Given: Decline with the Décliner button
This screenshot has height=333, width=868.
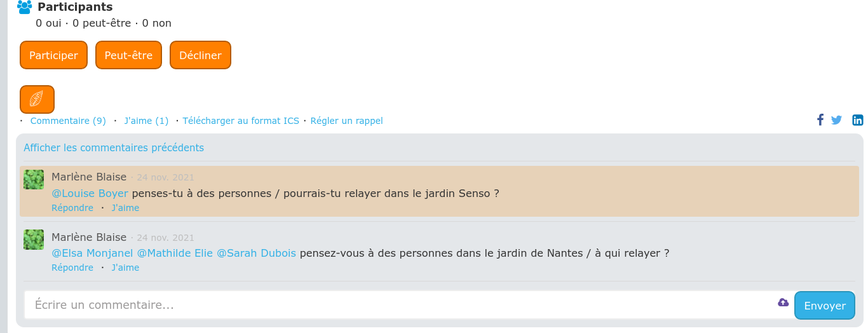Looking at the screenshot, I should (200, 55).
